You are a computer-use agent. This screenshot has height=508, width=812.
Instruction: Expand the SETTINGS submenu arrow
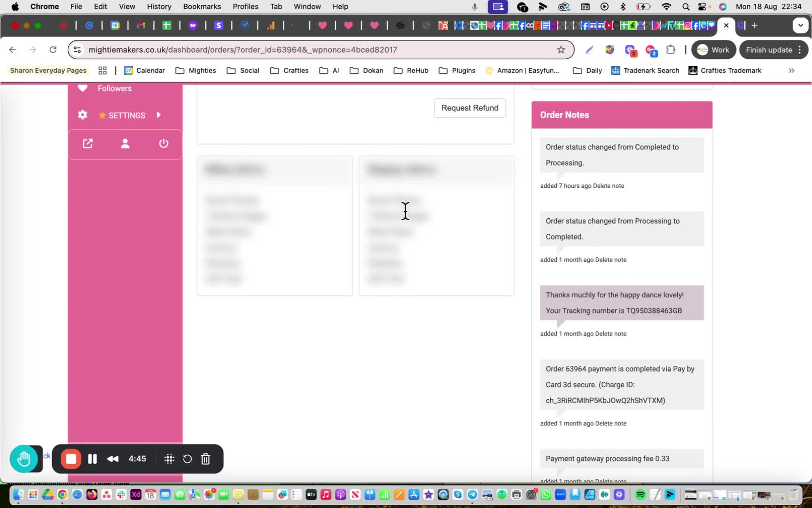(x=159, y=115)
